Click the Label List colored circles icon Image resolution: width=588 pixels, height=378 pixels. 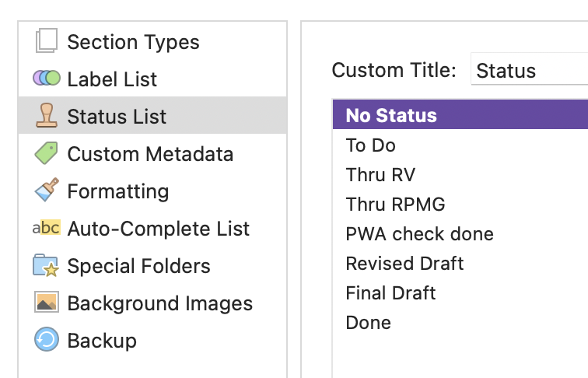47,78
